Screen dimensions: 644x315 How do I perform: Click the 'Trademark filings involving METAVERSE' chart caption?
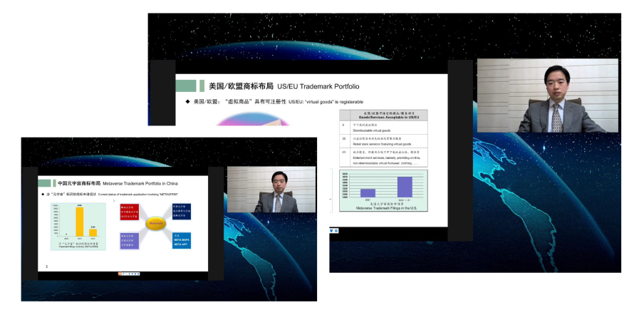(77, 247)
